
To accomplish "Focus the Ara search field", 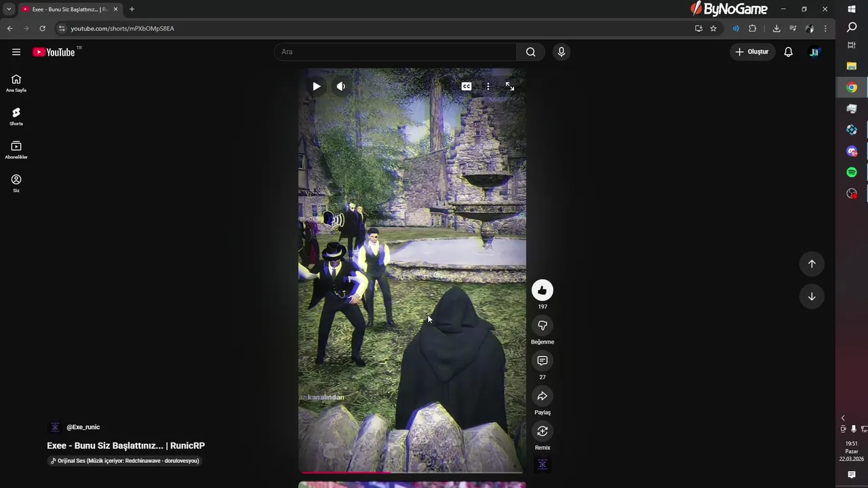I will pos(395,52).
